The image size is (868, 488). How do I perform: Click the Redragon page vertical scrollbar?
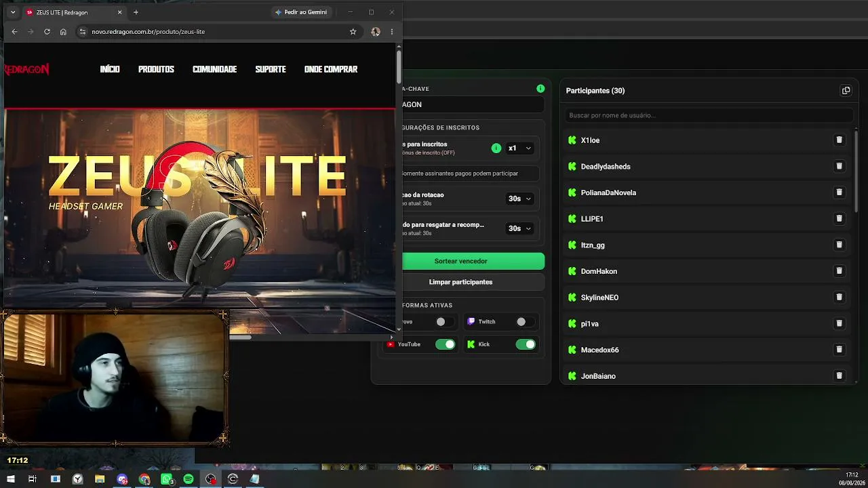[x=399, y=66]
